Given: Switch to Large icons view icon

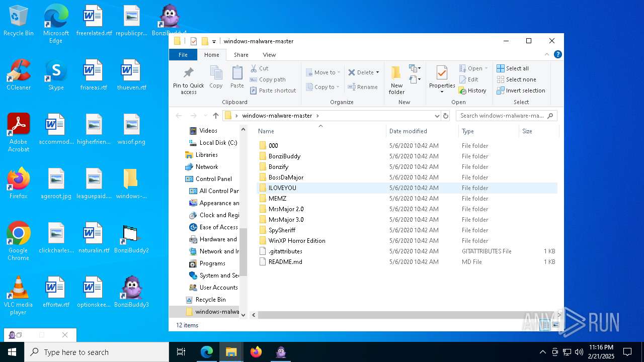Looking at the screenshot, I should click(x=556, y=325).
